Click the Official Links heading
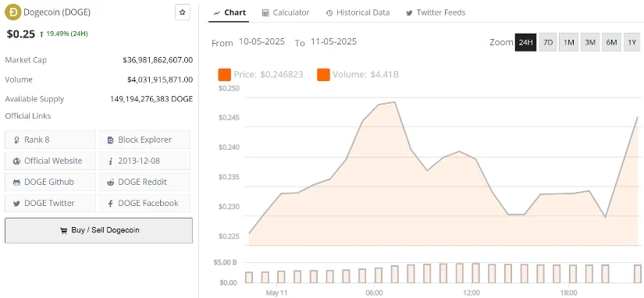 [x=28, y=116]
